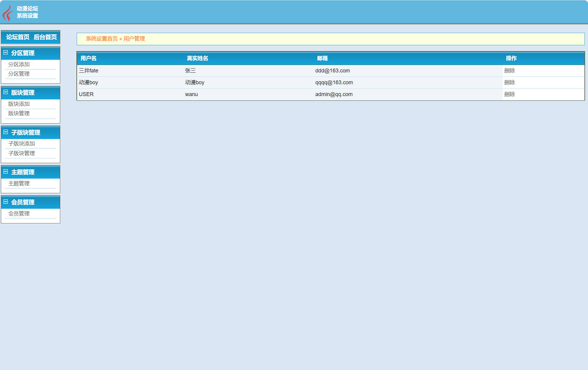Go to 论坛首页

(x=18, y=37)
